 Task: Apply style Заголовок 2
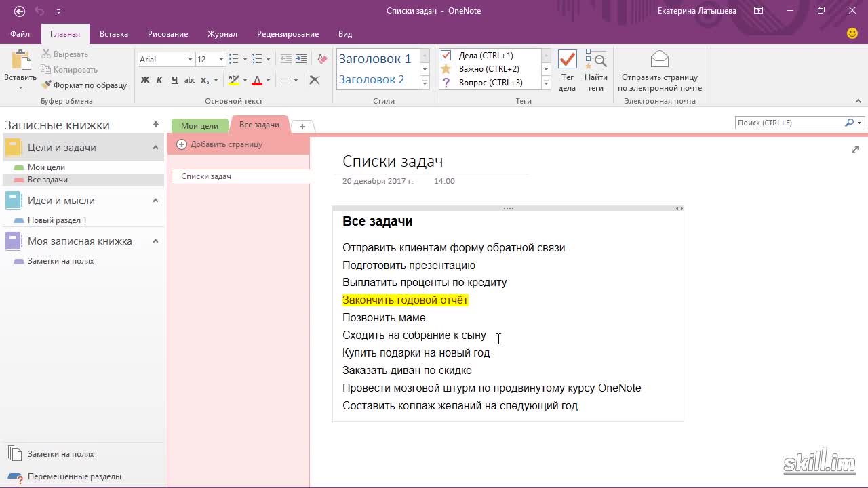pyautogui.click(x=372, y=79)
